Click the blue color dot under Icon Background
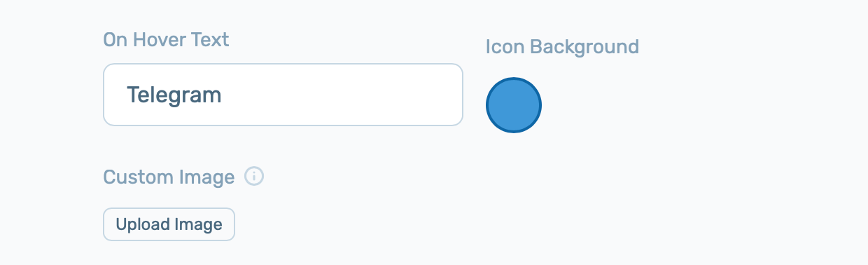868x265 pixels. [x=514, y=105]
